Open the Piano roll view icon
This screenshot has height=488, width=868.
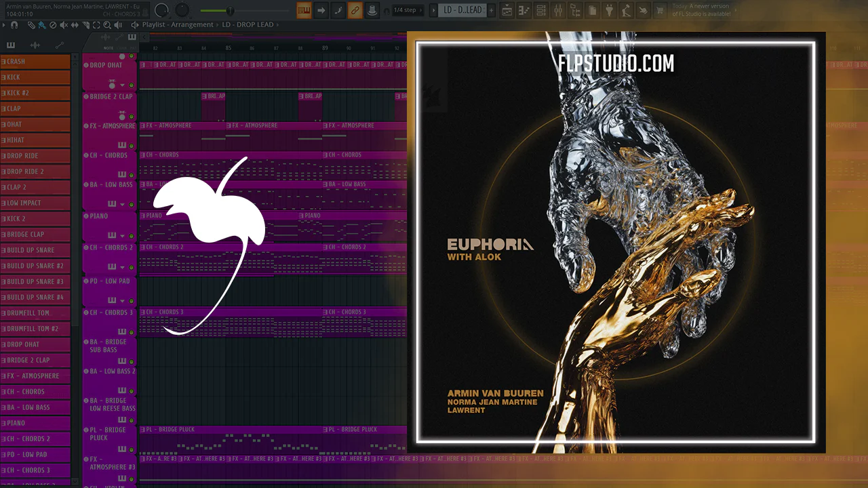click(x=525, y=10)
